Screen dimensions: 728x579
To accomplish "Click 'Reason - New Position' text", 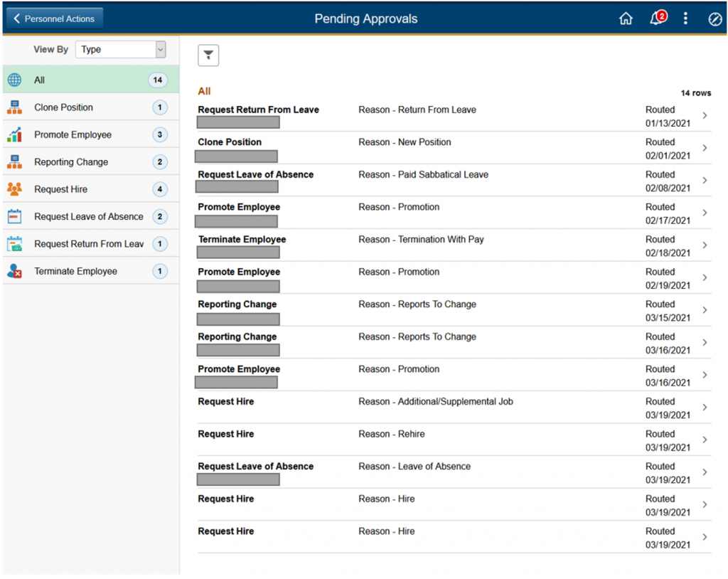I will pos(405,142).
